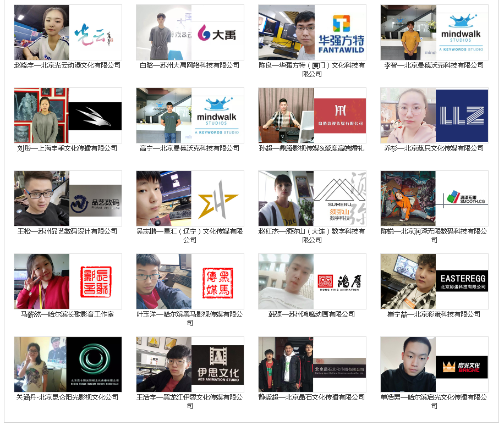Screen dimensions: 504x426
Task: Click 王浩宇's 伊思文化 thumbnail
Action: tap(190, 364)
